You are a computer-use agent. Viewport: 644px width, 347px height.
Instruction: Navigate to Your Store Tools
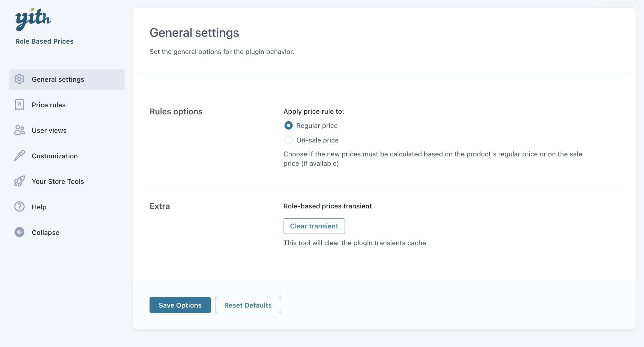click(x=58, y=182)
